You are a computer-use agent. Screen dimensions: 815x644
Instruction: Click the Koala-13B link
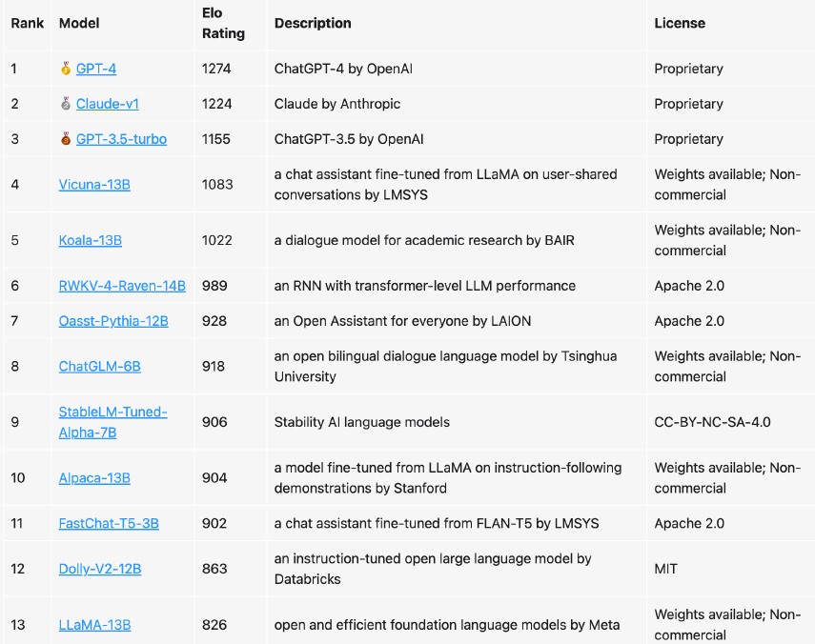point(91,240)
